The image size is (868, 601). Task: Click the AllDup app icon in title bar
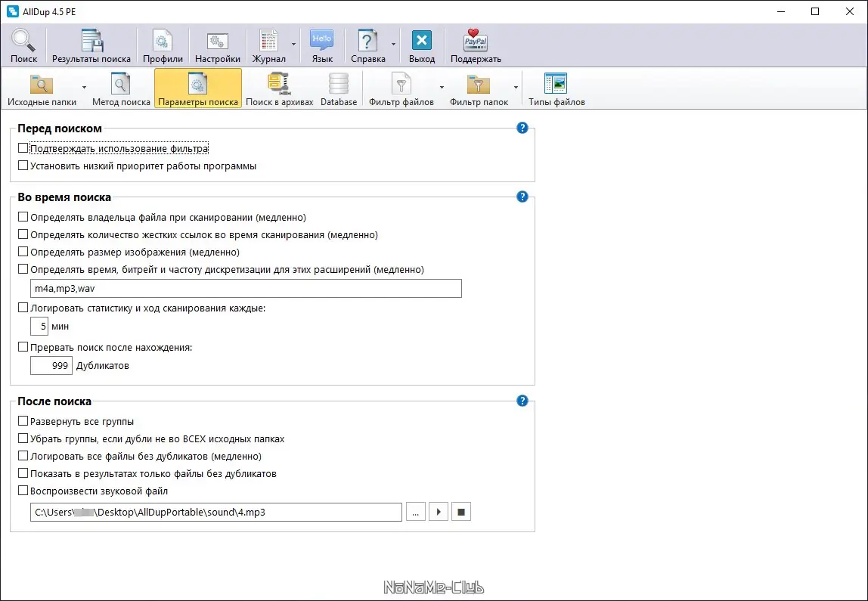click(x=12, y=11)
